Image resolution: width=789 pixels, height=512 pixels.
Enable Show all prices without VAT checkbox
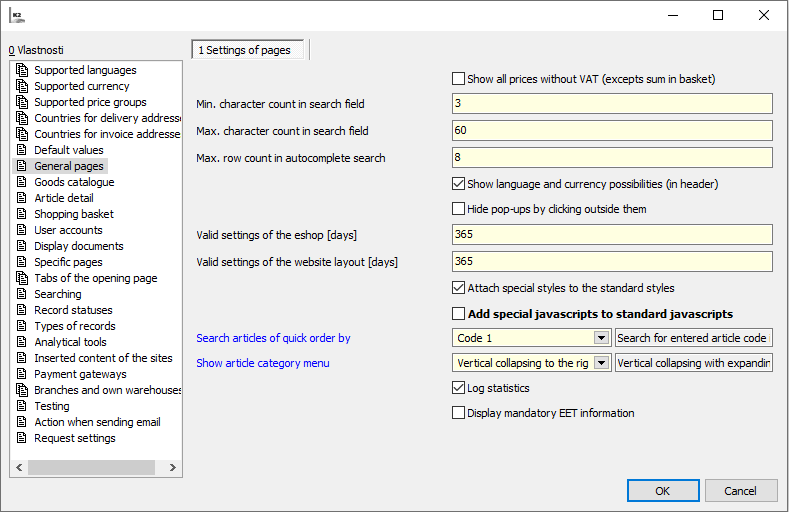pos(459,79)
